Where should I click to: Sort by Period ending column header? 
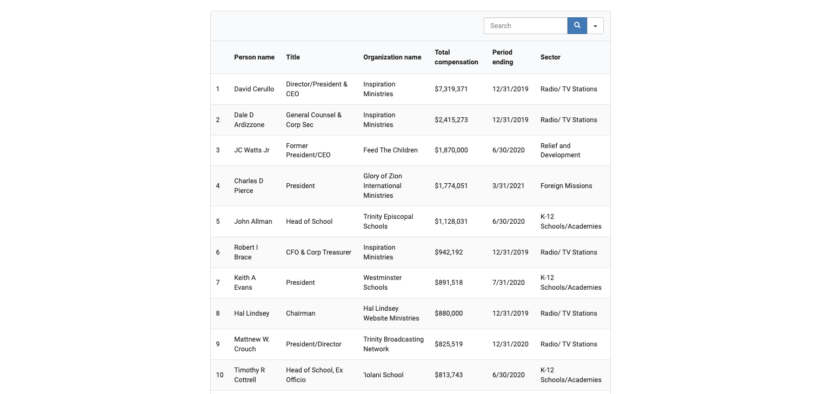pos(503,57)
